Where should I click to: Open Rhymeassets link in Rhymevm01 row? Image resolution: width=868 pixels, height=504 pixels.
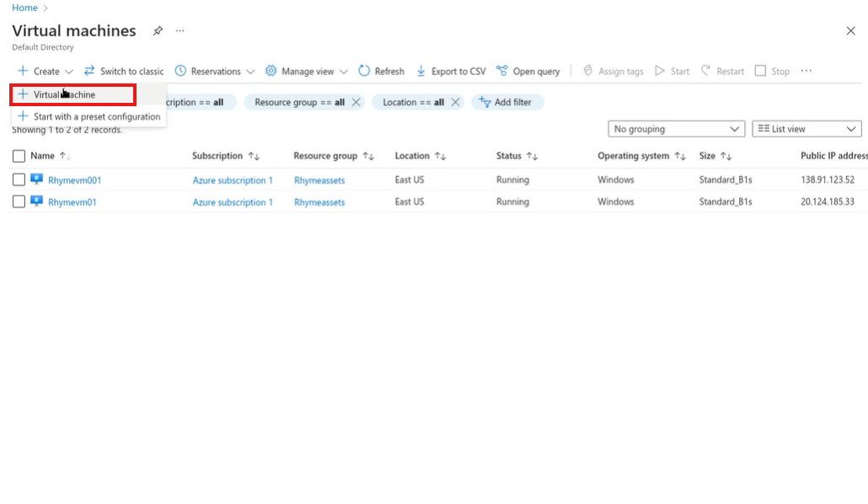click(319, 202)
